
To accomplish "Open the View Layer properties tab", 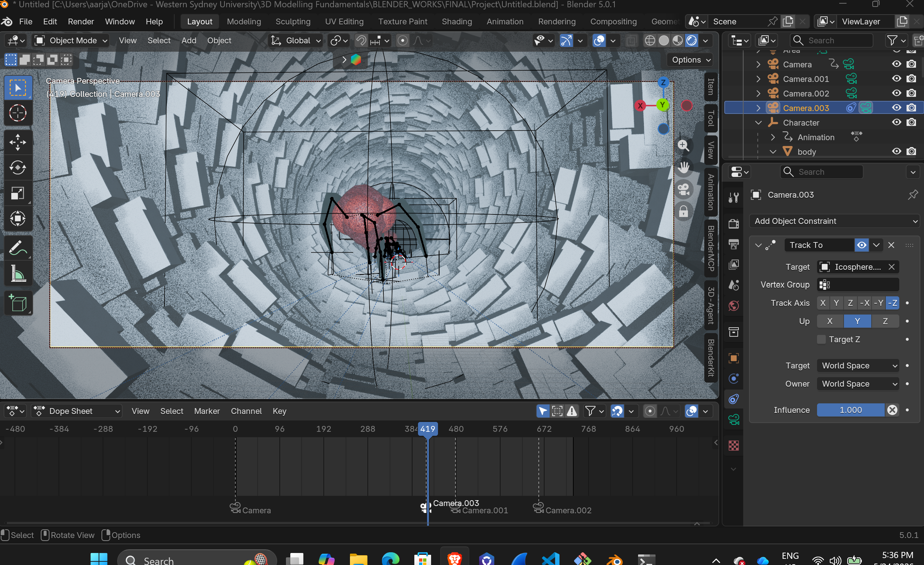I will coord(733,265).
